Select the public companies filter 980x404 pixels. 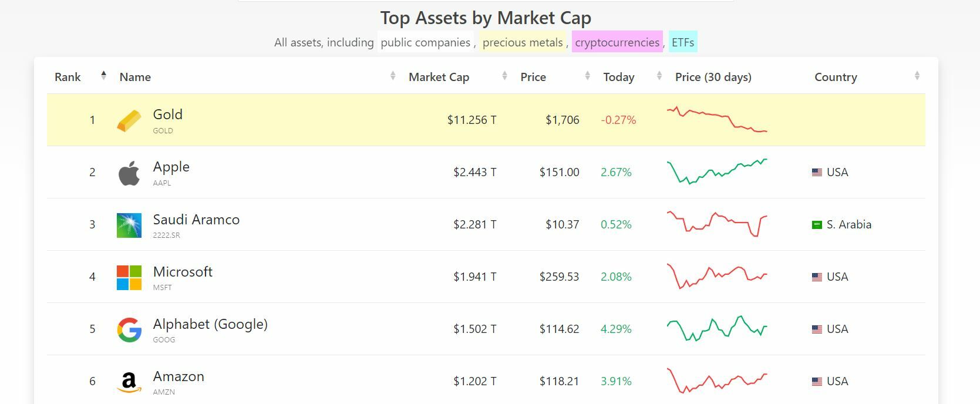(x=425, y=42)
